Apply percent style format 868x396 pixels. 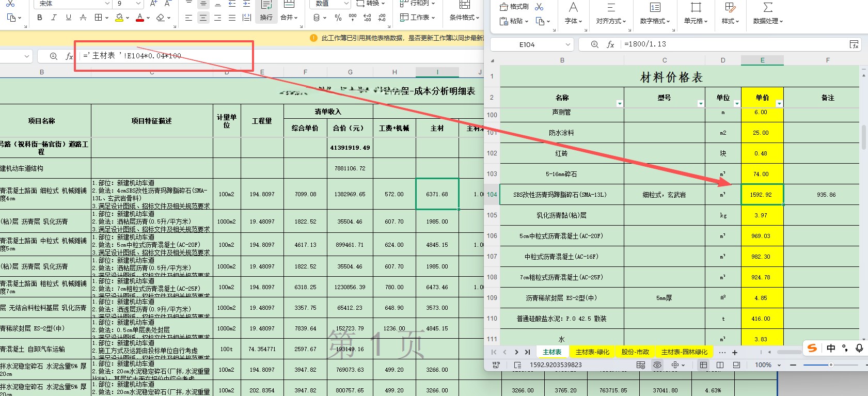click(x=338, y=18)
